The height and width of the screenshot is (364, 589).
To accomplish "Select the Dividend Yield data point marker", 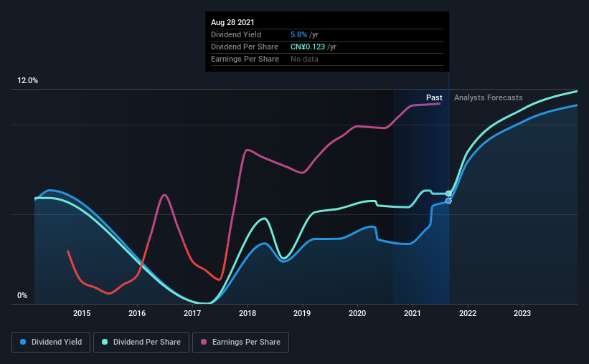I will [448, 201].
